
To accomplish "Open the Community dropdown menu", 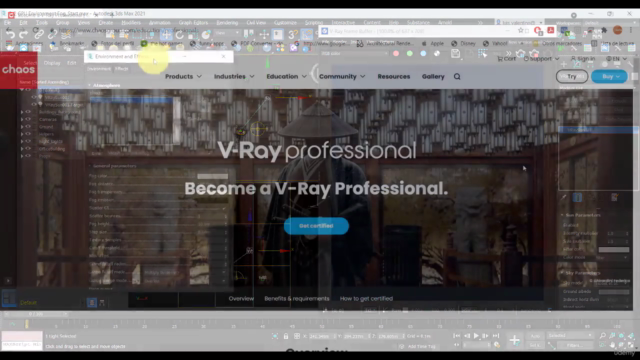I will click(x=342, y=76).
